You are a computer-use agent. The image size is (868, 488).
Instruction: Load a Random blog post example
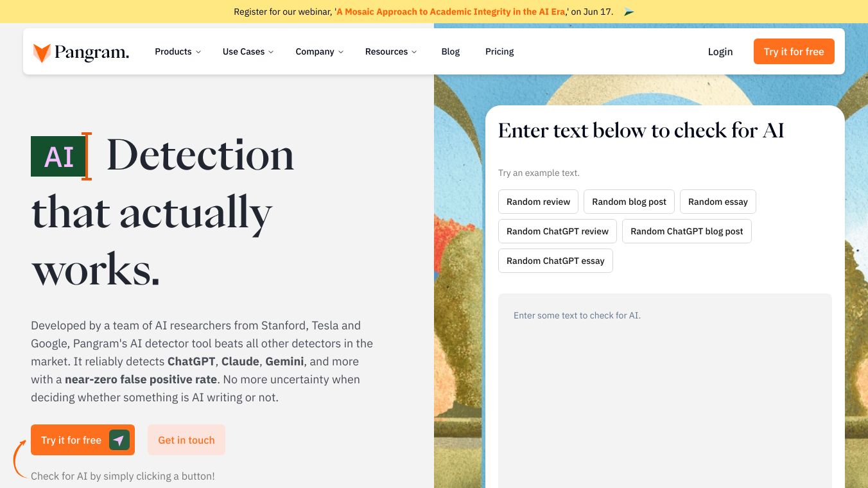click(629, 202)
